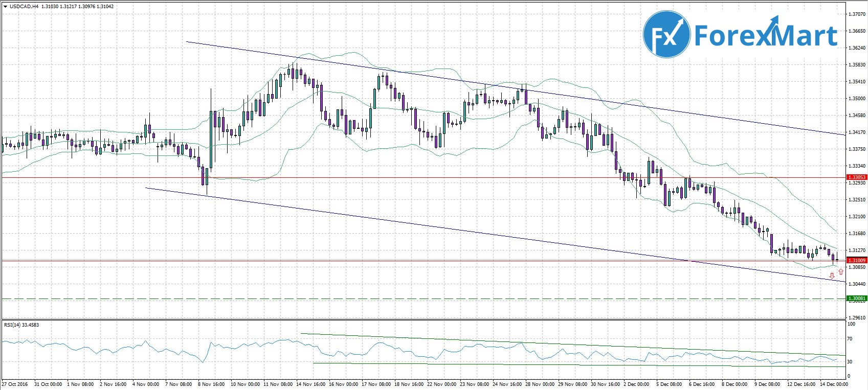Click the 30 Nov 16:00 time label

(605, 384)
